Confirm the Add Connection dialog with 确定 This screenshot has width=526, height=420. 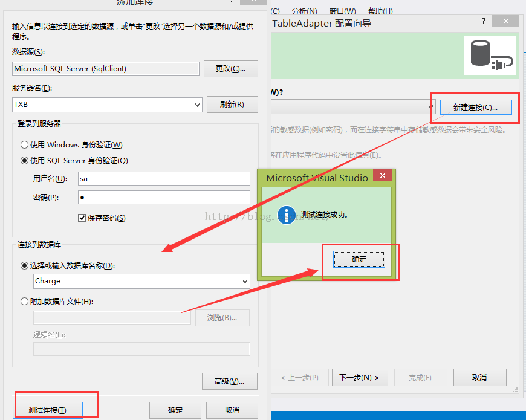175,410
